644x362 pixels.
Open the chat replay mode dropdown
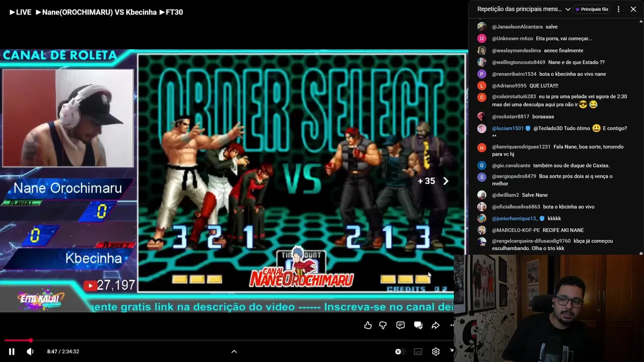(x=524, y=9)
